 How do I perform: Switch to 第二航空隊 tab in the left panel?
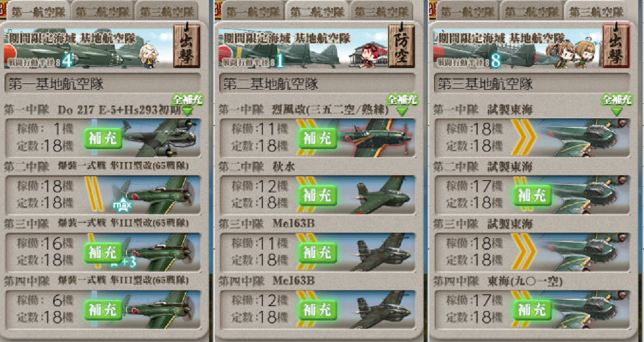[x=103, y=11]
